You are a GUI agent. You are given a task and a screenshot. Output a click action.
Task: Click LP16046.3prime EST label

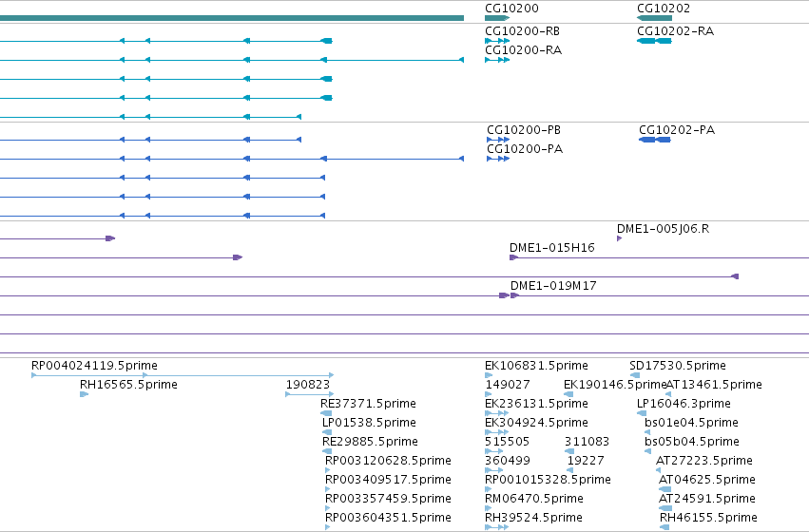(684, 404)
